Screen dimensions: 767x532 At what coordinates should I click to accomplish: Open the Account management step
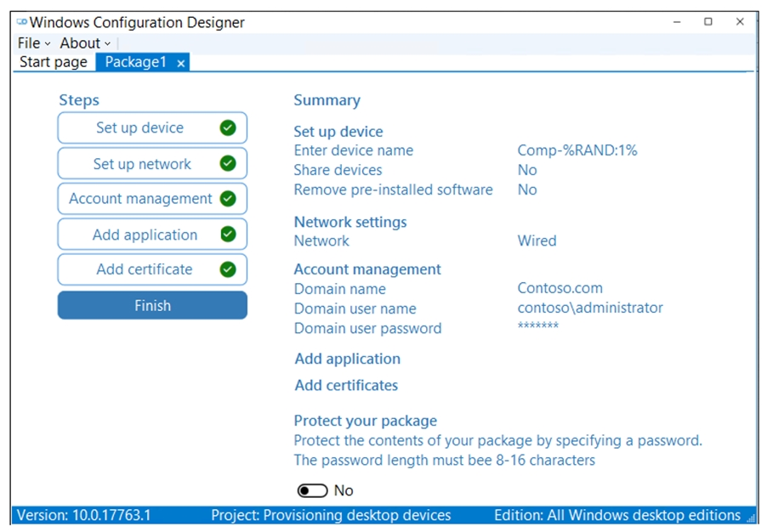[152, 199]
